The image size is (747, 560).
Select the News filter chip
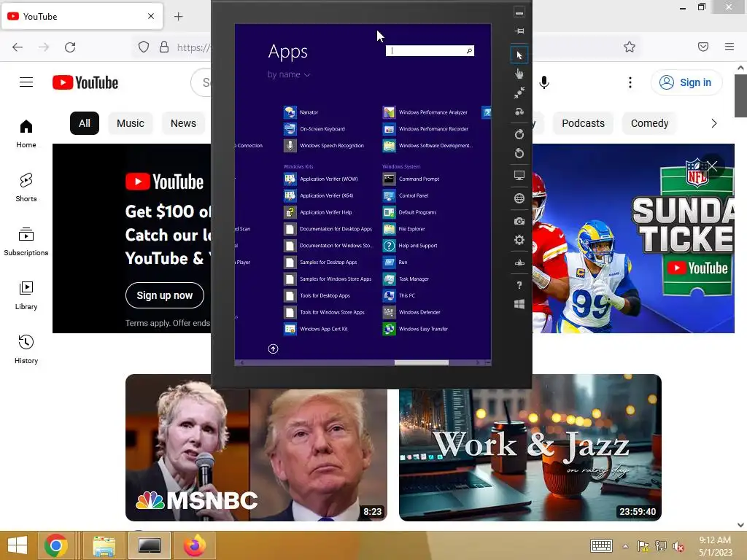[183, 123]
